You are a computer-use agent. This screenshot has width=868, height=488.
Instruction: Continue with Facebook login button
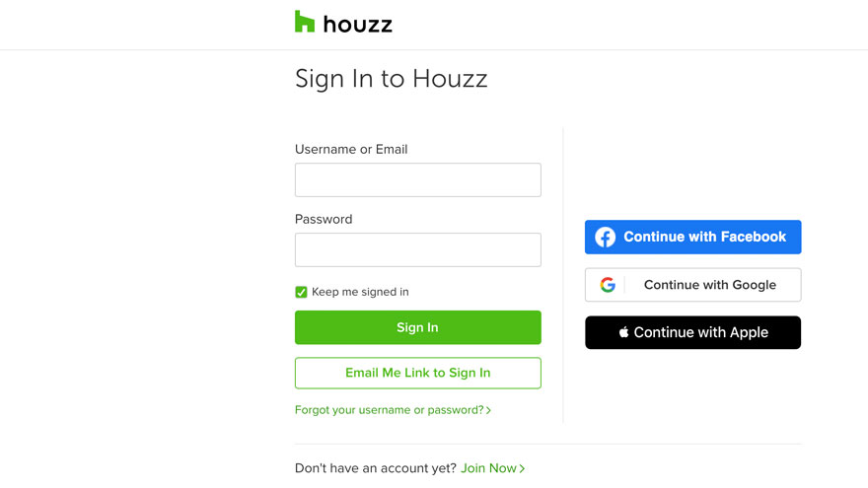coord(693,238)
